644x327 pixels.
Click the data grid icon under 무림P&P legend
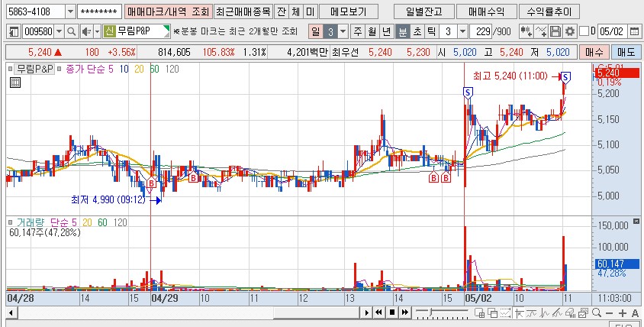click(14, 83)
